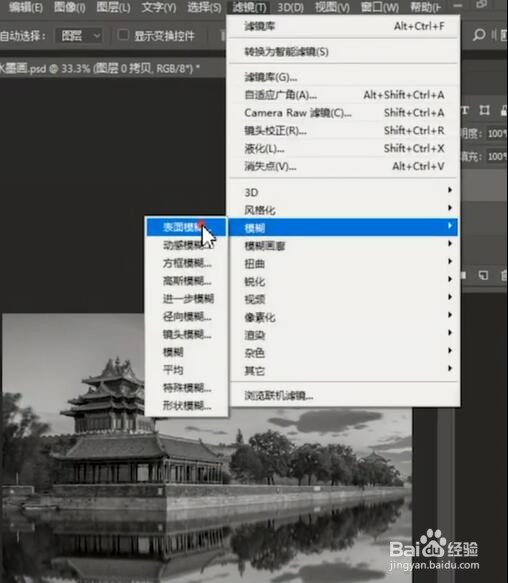Viewport: 508px width, 583px height.
Task: Click the 滤镜(T) menu bar item
Action: coord(249,7)
